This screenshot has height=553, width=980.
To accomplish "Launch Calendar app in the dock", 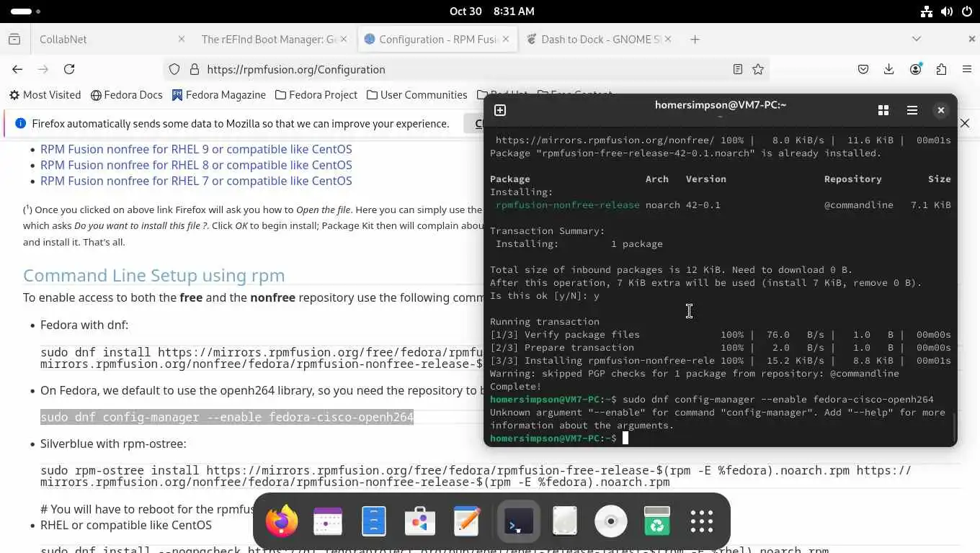I will point(328,521).
